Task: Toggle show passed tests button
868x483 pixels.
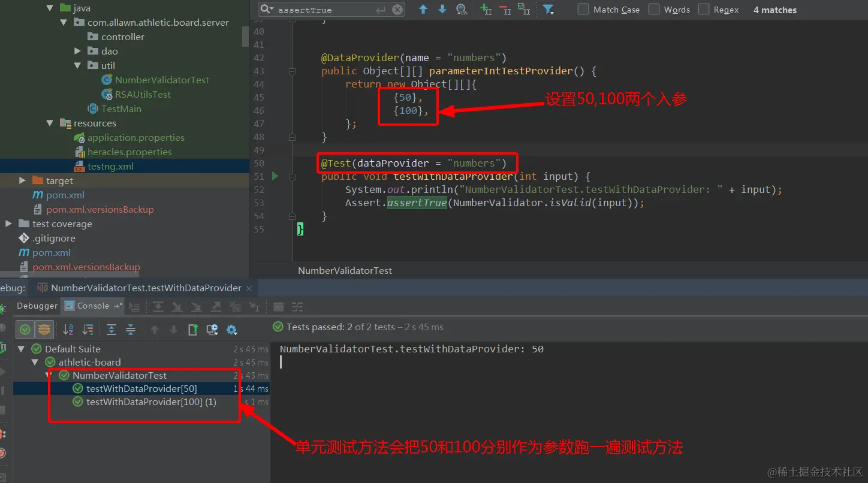Action: pyautogui.click(x=25, y=329)
